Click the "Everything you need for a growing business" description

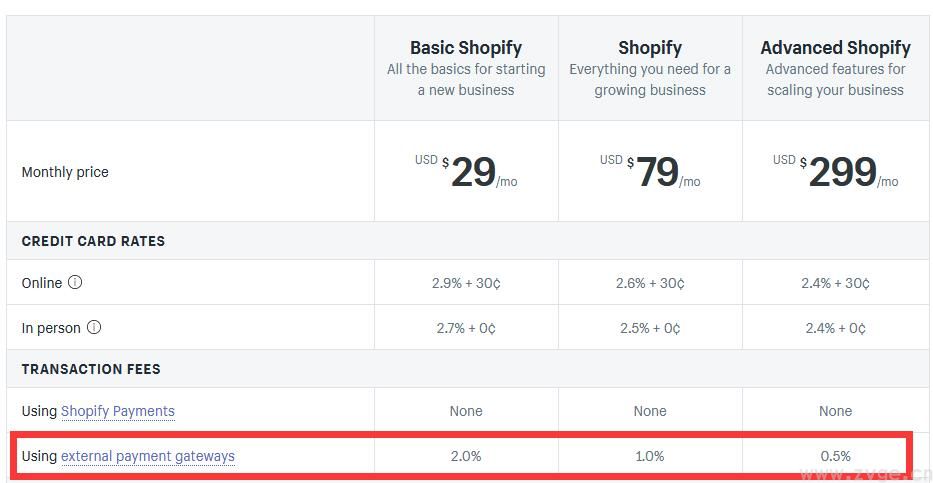pyautogui.click(x=650, y=80)
